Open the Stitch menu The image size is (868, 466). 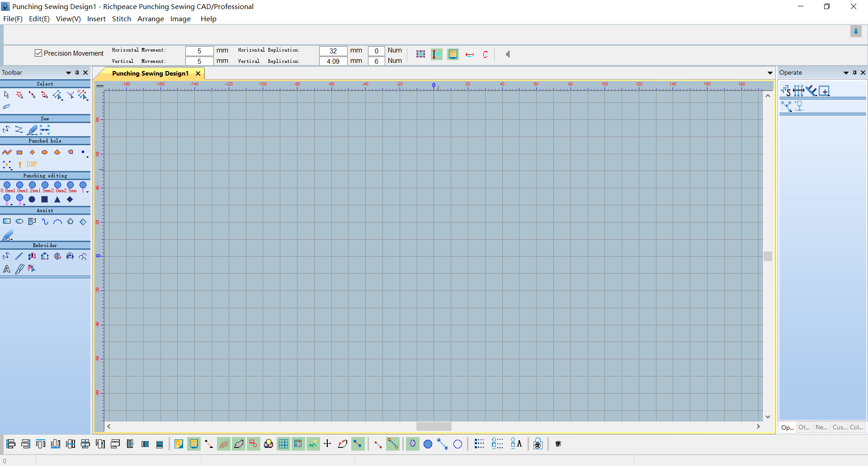(121, 19)
